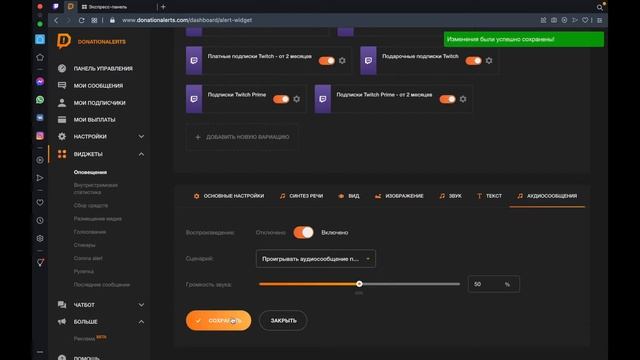Toggle Платные подписки Twitch от 2 месяцев switch
640x360 pixels.
327,60
